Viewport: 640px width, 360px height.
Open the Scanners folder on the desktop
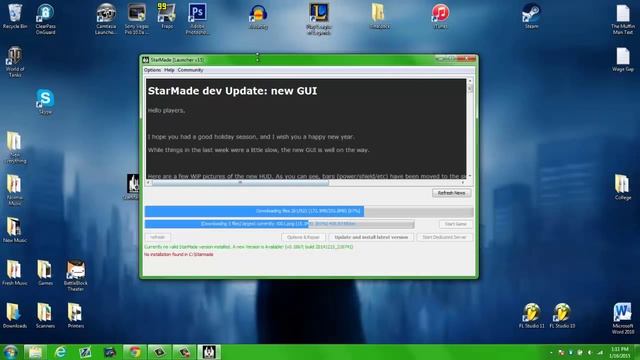tap(45, 315)
